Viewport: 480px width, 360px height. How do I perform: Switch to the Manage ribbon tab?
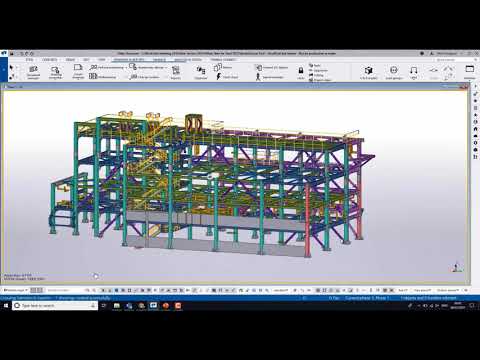click(x=159, y=59)
